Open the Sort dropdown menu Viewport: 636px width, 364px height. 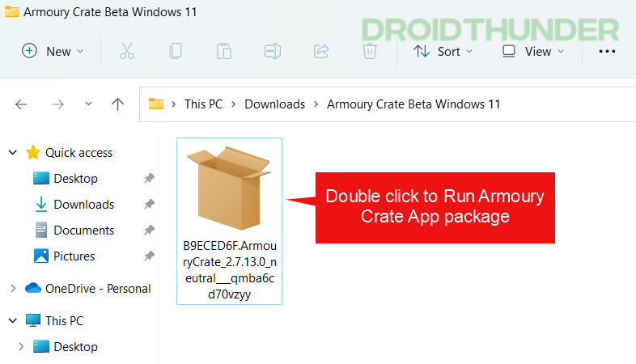443,52
